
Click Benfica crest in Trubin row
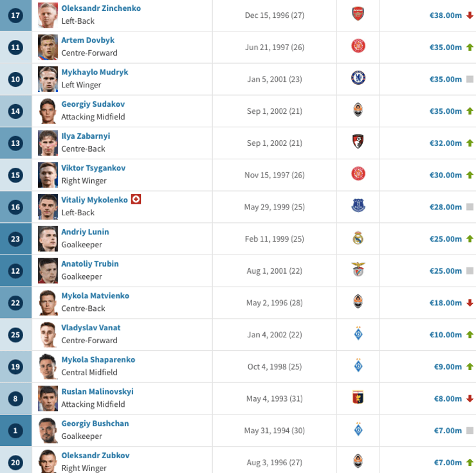point(358,270)
